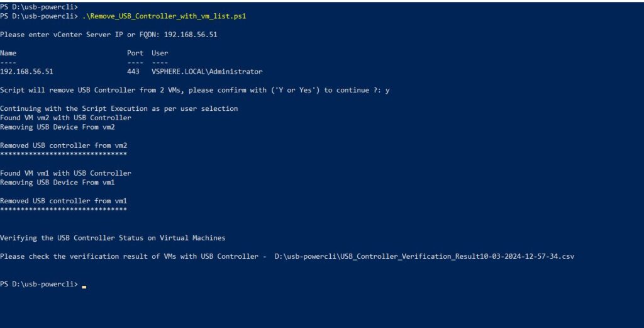Click the asterisk separator below the vm1 result
Image resolution: width=644 pixels, height=328 pixels.
[x=64, y=210]
